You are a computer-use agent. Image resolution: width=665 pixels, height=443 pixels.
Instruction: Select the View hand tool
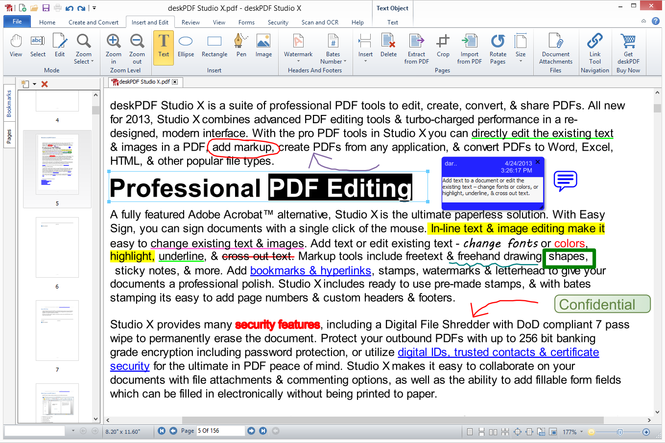coord(16,46)
